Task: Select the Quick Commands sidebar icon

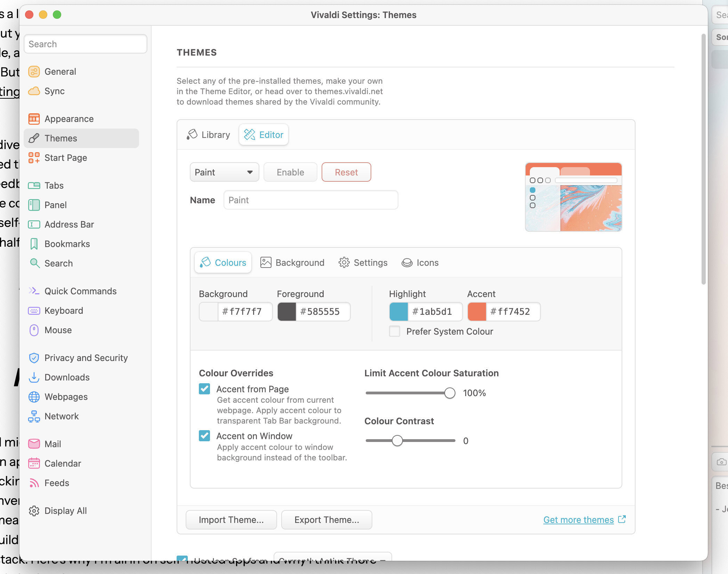Action: pos(34,291)
